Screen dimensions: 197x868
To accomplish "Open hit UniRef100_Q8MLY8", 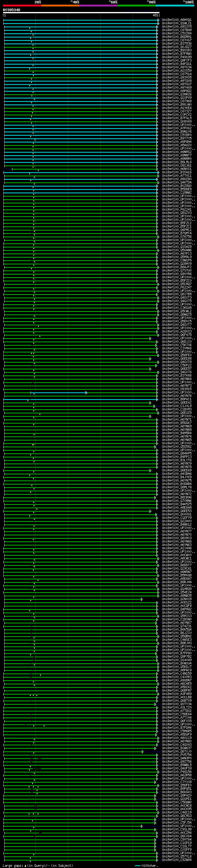I will [177, 487].
